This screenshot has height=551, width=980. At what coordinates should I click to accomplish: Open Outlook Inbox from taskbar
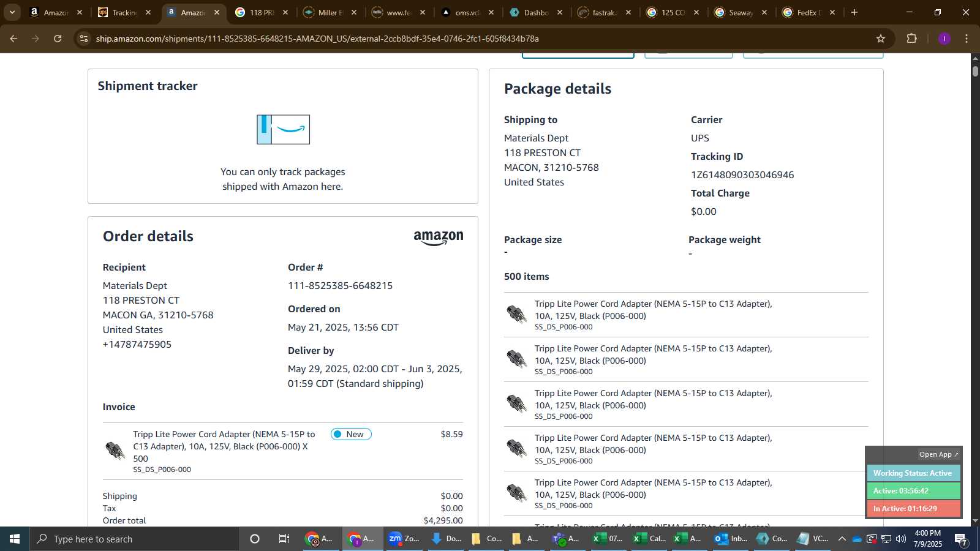(731, 539)
